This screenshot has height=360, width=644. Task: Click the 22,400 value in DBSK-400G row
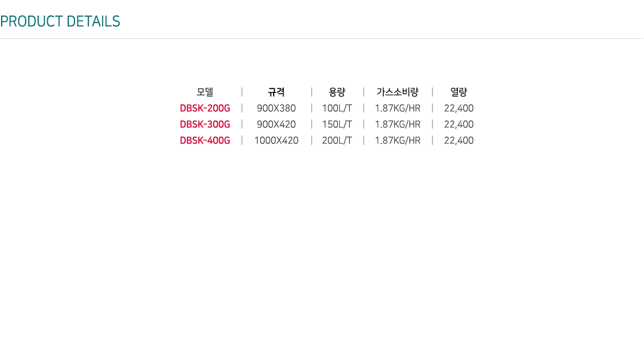[x=459, y=141]
